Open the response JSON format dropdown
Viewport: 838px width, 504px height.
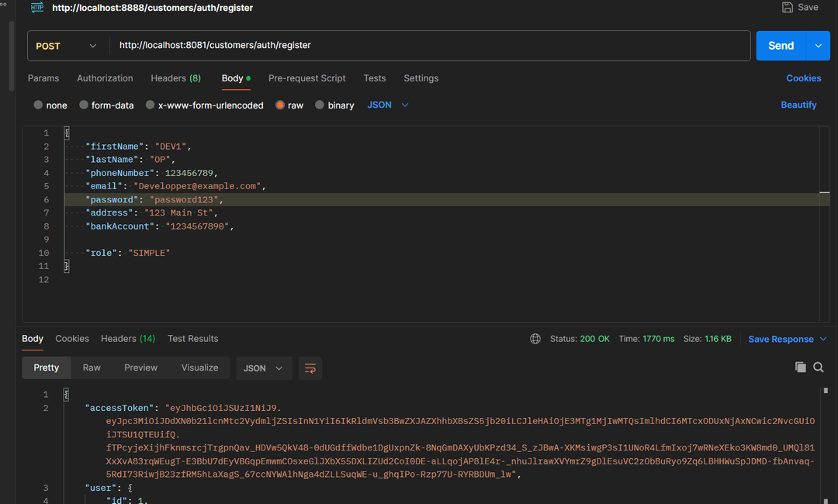click(264, 368)
